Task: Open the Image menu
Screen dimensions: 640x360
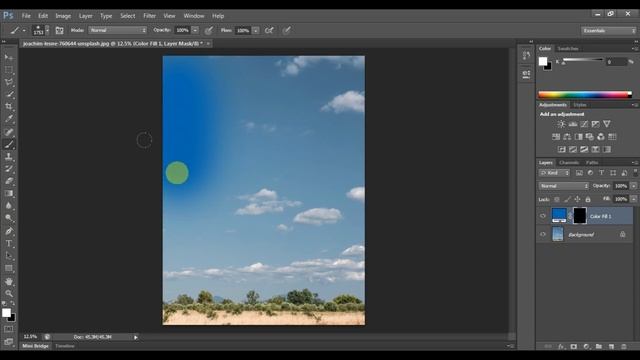Action: [x=63, y=16]
